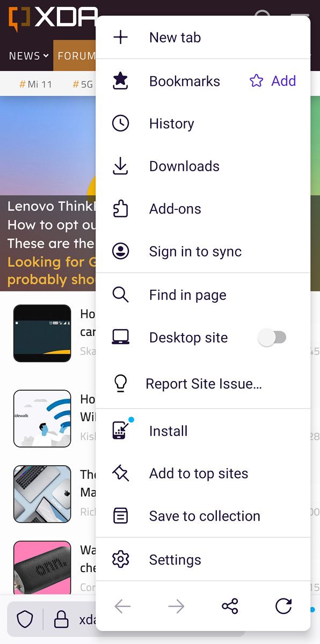
Task: Tap the tracking protection shield icon
Action: [25, 619]
